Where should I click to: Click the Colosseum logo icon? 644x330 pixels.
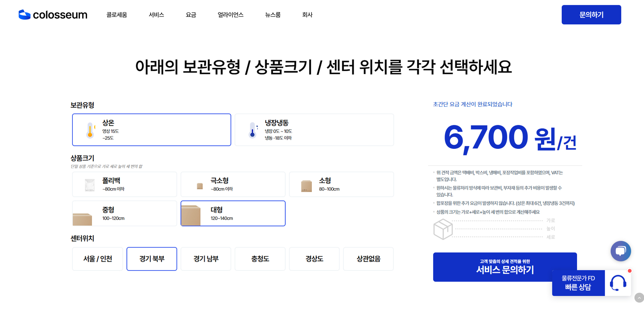(x=24, y=15)
